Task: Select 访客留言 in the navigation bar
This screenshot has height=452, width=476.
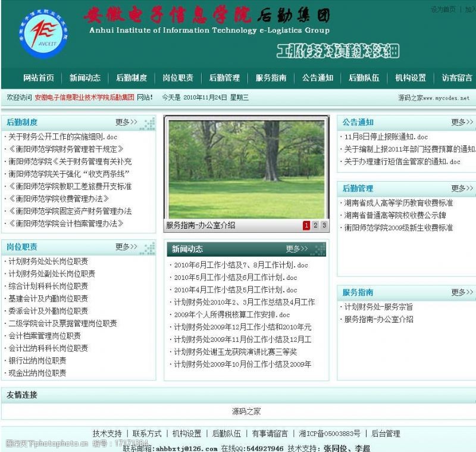Action: [457, 78]
